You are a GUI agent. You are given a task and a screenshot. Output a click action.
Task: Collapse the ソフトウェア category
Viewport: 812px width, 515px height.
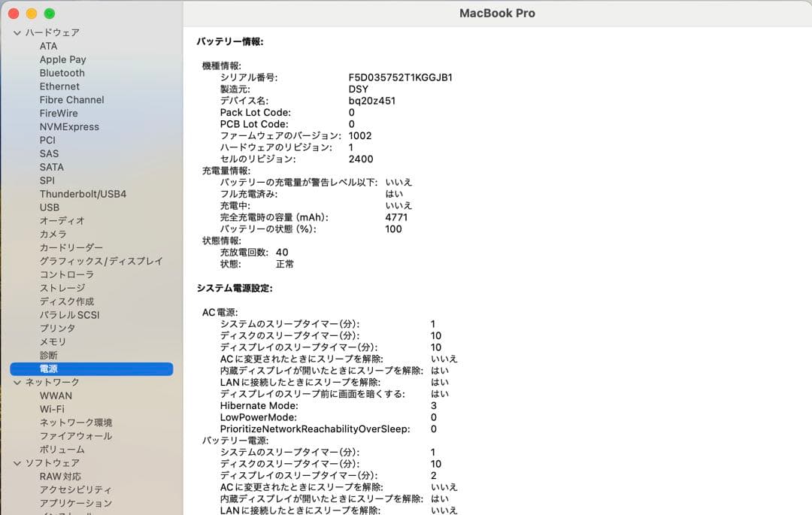tap(16, 462)
